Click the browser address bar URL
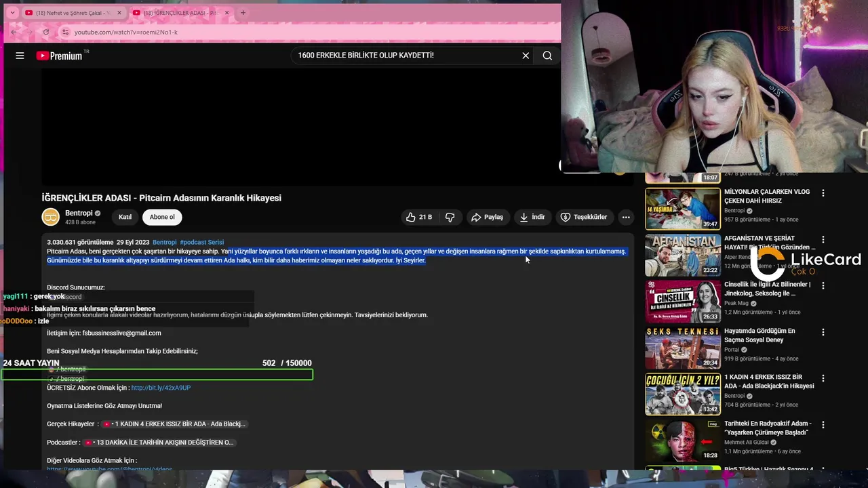 tap(126, 32)
